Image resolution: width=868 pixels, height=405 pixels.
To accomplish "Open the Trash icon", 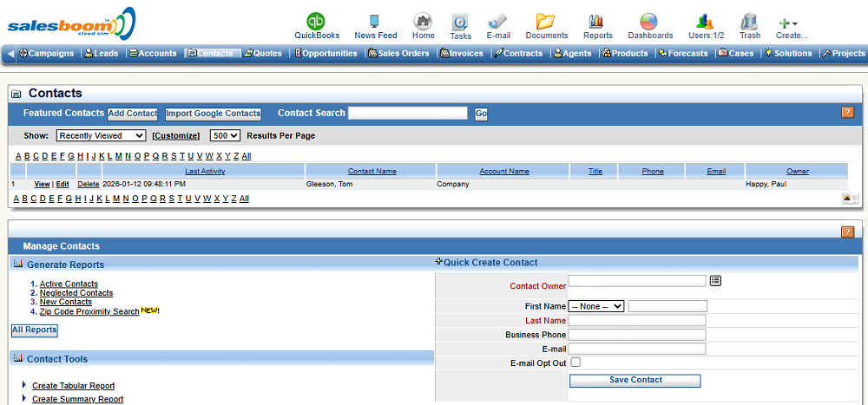I will coord(749,22).
